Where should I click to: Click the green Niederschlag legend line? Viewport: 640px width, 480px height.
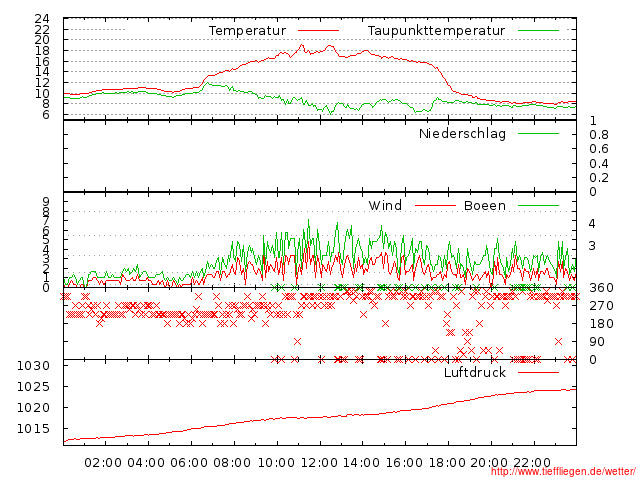pyautogui.click(x=538, y=133)
